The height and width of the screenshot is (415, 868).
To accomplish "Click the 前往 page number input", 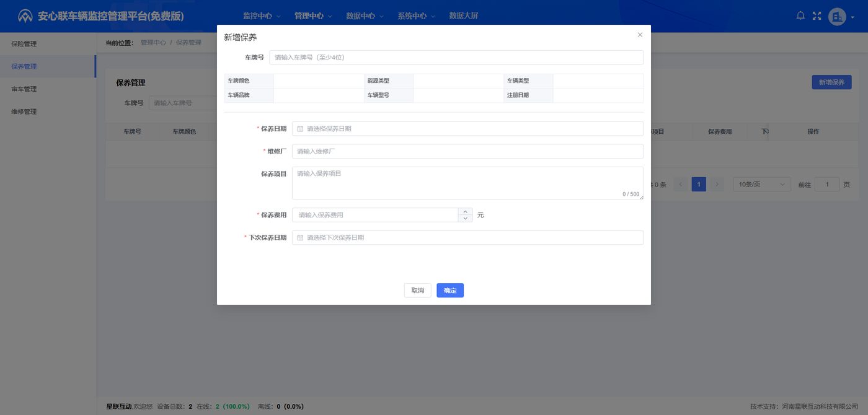I will (x=827, y=185).
